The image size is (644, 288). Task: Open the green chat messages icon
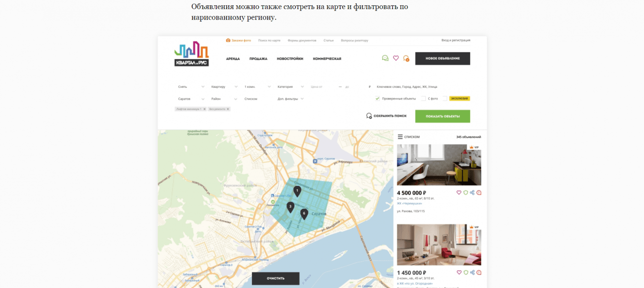385,58
